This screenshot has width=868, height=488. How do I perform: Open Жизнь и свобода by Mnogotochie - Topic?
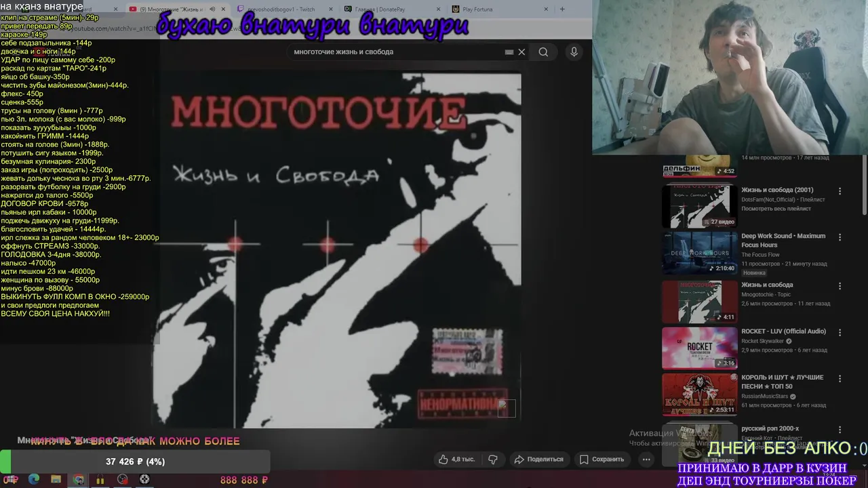point(767,285)
